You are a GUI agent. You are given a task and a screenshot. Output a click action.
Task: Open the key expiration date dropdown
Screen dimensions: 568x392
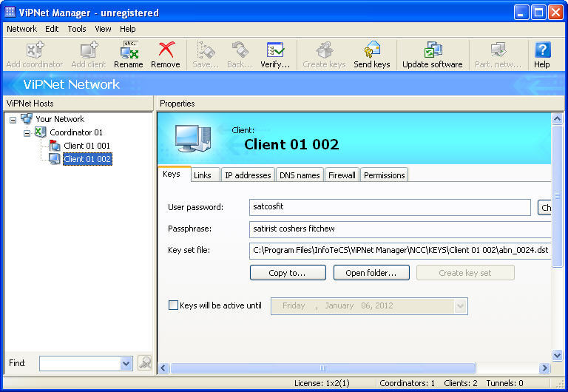point(460,306)
